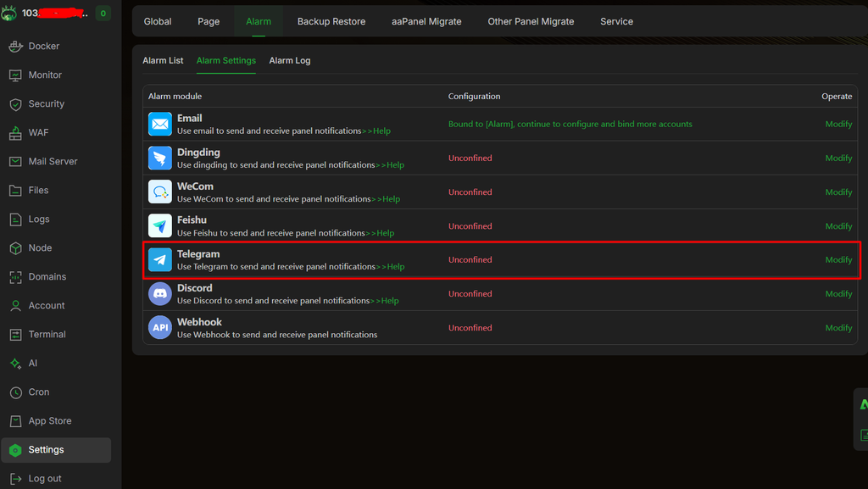Open Help link for Feishu module

pos(381,233)
